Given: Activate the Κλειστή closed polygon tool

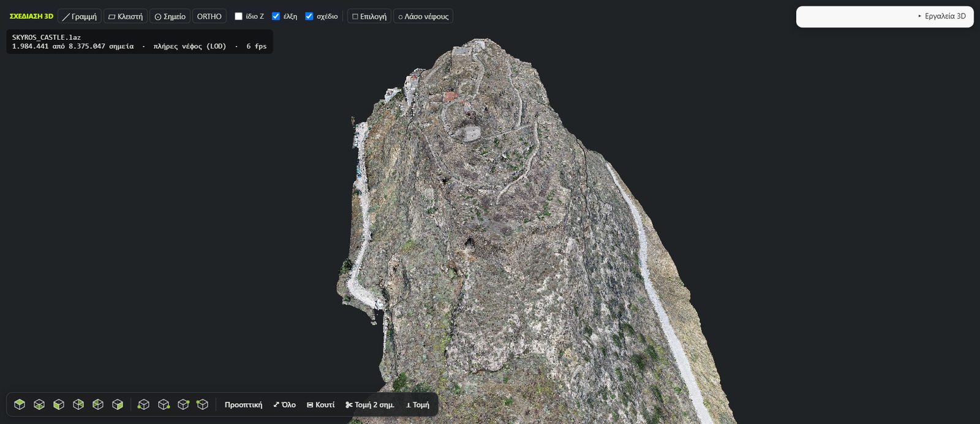Looking at the screenshot, I should coord(126,17).
